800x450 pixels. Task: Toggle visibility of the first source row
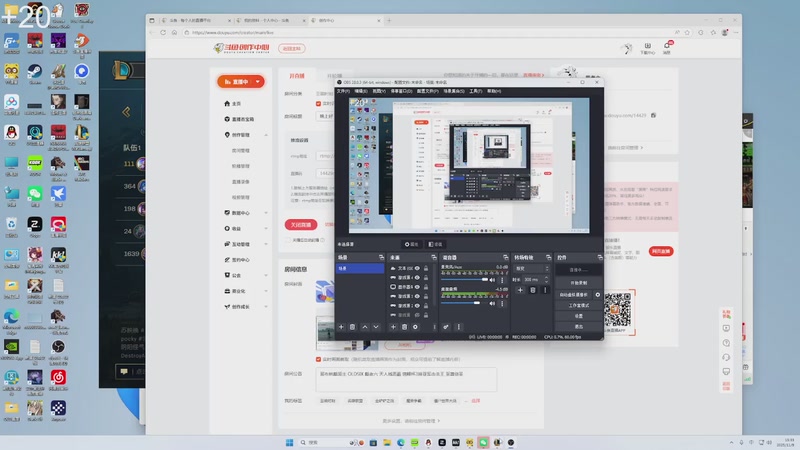point(417,268)
